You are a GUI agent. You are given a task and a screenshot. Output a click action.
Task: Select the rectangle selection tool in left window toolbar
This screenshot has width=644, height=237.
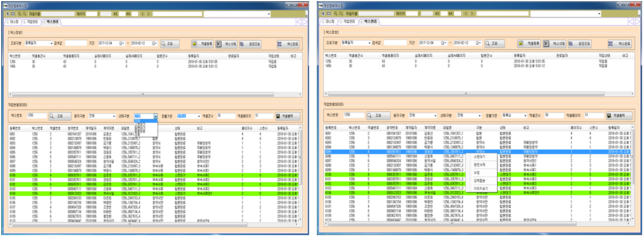point(13,14)
